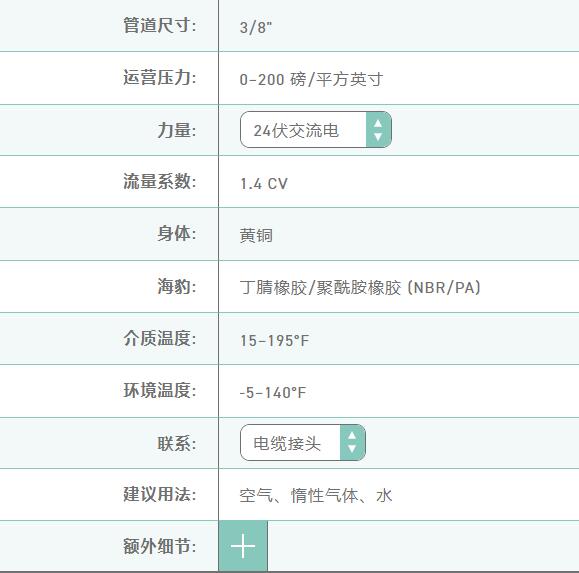Screen dimensions: 579x573
Task: Click the 流量系数 label
Action: [x=160, y=181]
